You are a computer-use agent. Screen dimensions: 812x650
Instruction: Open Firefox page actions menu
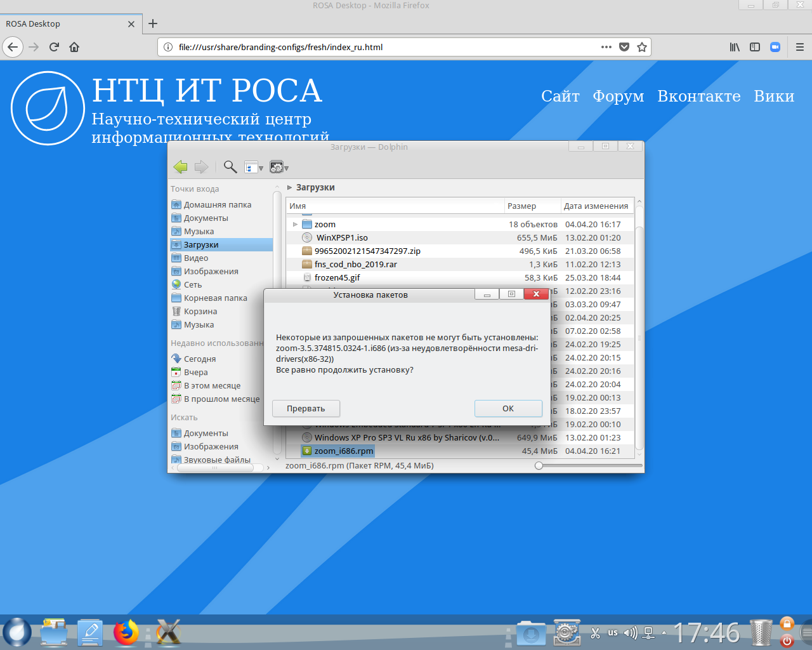coord(606,47)
